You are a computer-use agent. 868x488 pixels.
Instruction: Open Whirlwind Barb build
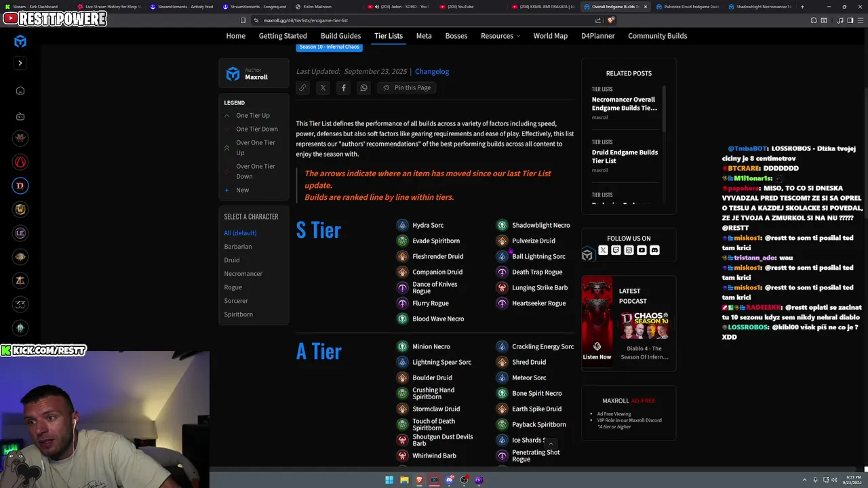tap(427, 455)
